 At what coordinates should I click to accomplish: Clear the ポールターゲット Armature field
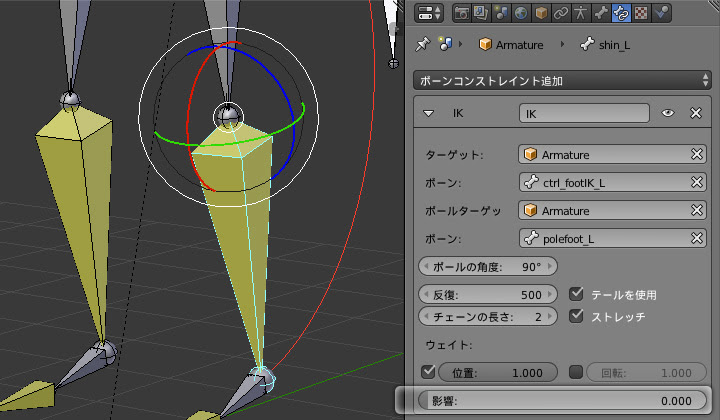697,210
